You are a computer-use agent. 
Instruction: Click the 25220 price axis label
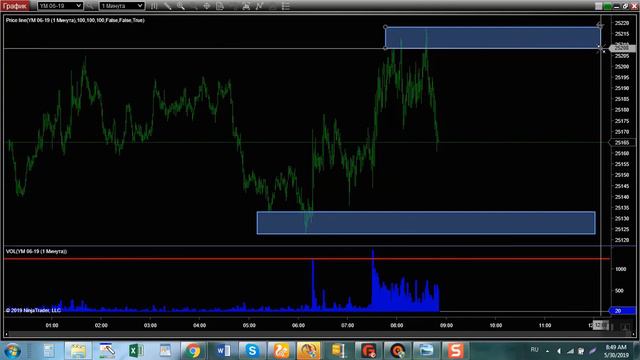pos(622,23)
